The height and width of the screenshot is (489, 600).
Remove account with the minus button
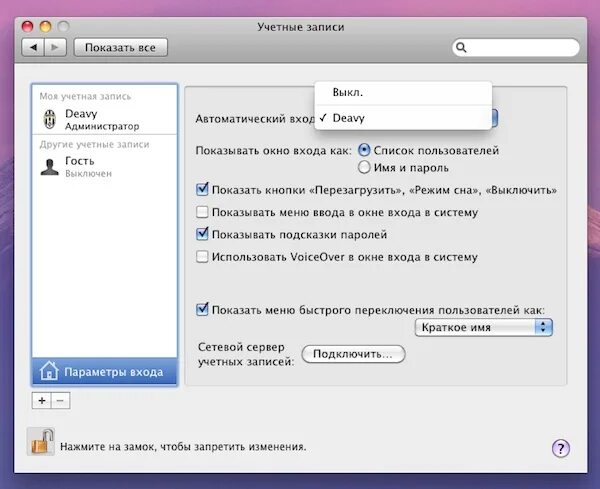tap(60, 401)
